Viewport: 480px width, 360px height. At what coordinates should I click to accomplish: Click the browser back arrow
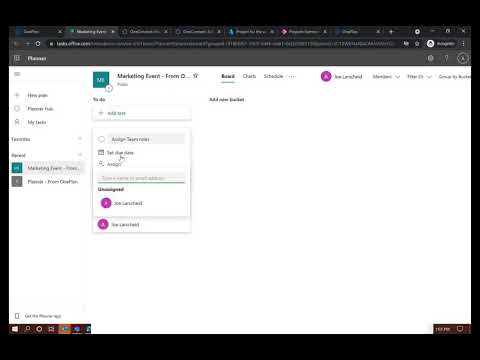pyautogui.click(x=16, y=44)
